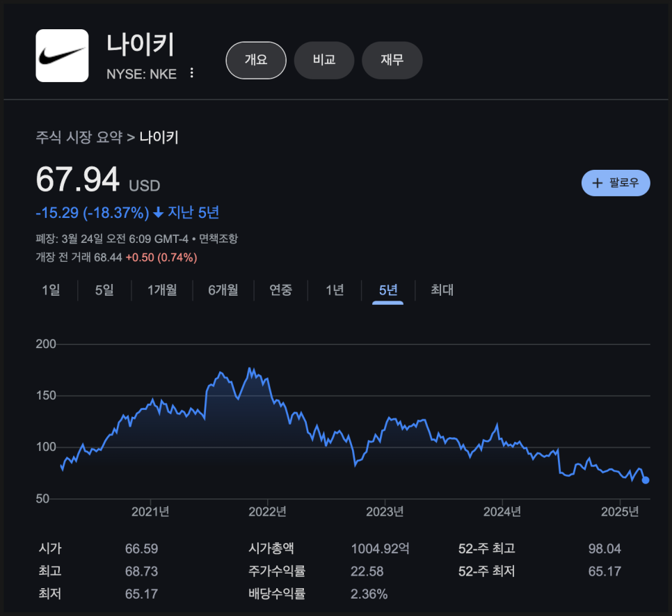The image size is (672, 616).
Task: Click the 시가 value 66.59
Action: (141, 548)
